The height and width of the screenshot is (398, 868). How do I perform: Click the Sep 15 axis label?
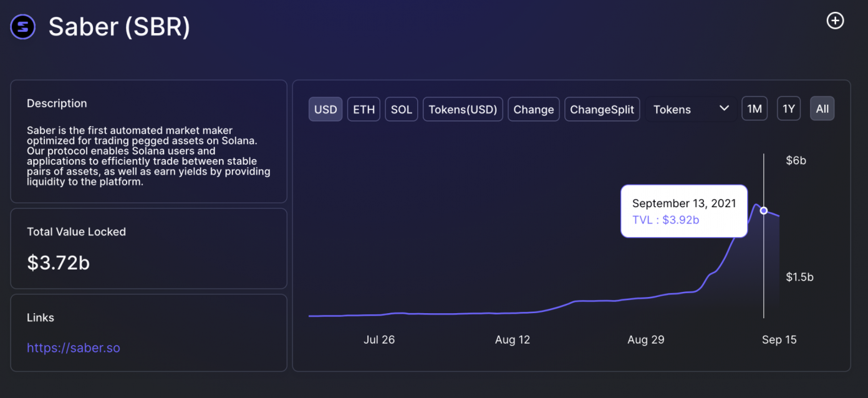(779, 339)
